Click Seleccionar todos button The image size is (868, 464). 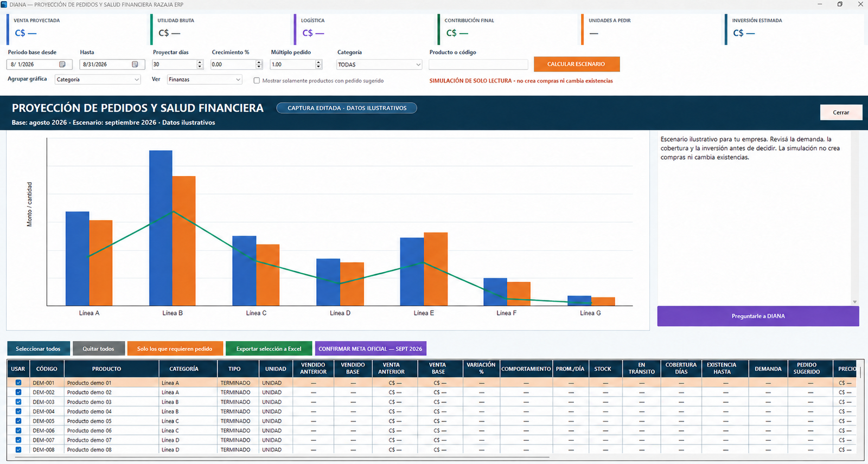point(38,349)
